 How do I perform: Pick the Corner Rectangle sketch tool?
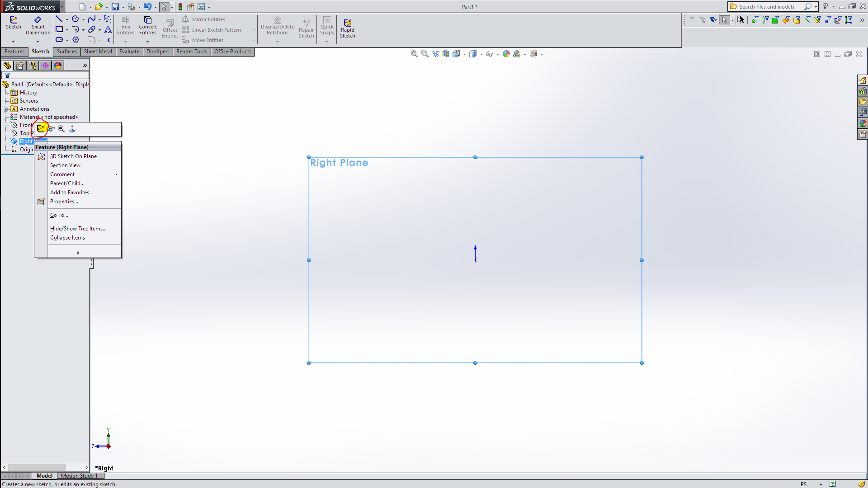(x=59, y=29)
